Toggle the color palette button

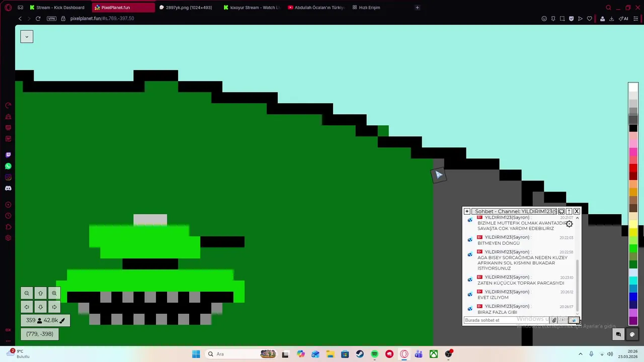632,334
